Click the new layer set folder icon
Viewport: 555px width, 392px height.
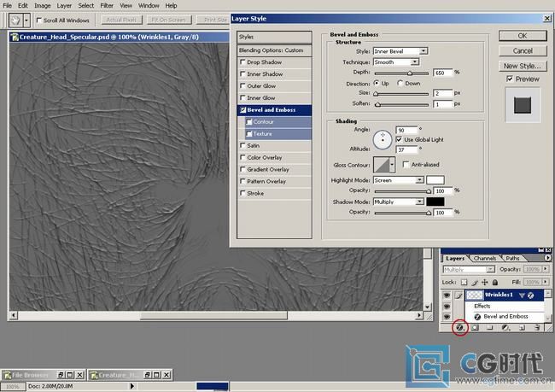click(490, 328)
